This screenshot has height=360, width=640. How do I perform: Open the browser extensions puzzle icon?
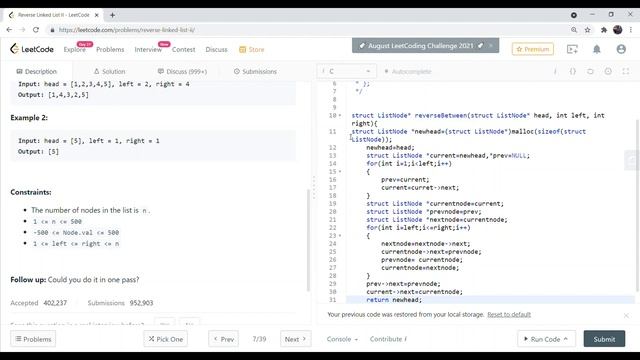coord(604,30)
